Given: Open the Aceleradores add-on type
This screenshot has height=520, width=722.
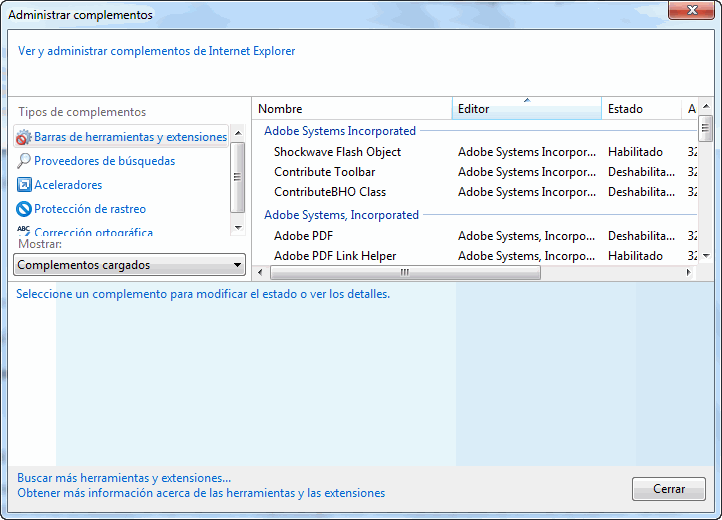Looking at the screenshot, I should (68, 185).
